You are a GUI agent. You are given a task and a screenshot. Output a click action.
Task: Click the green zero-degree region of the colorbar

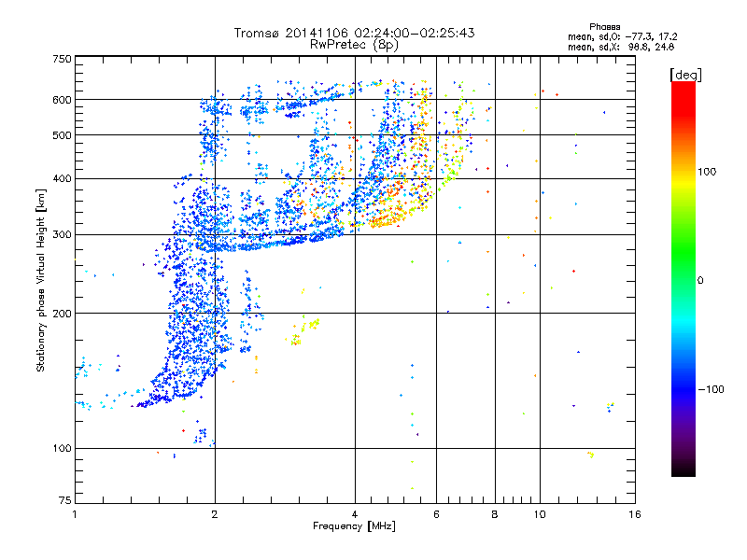[x=684, y=267]
